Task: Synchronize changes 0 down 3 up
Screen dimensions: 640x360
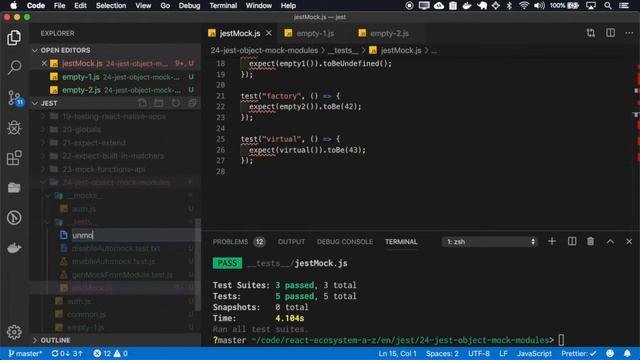Action: 67,353
